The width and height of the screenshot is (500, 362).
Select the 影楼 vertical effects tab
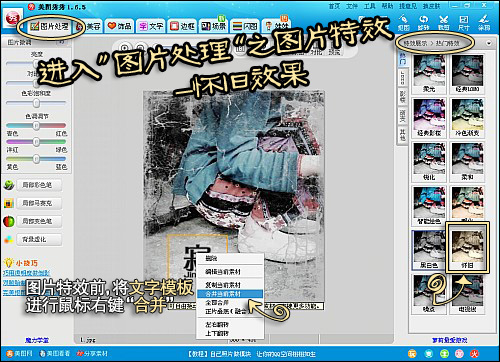click(x=403, y=97)
